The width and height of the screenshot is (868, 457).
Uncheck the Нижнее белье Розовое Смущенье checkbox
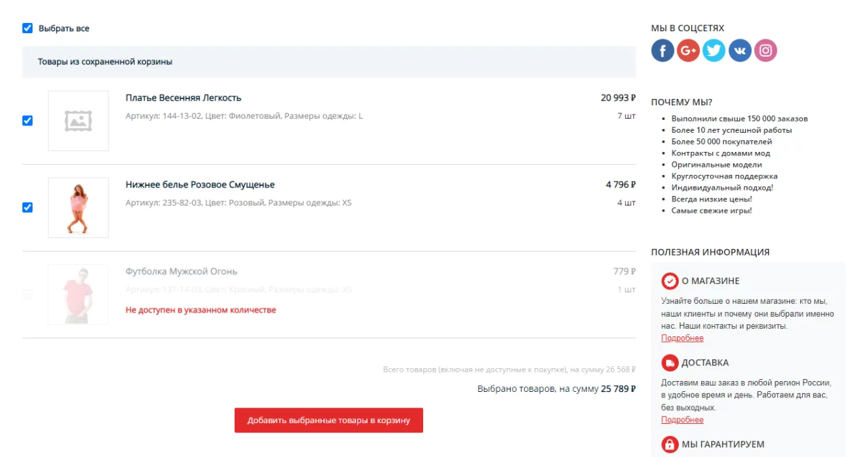click(x=28, y=207)
